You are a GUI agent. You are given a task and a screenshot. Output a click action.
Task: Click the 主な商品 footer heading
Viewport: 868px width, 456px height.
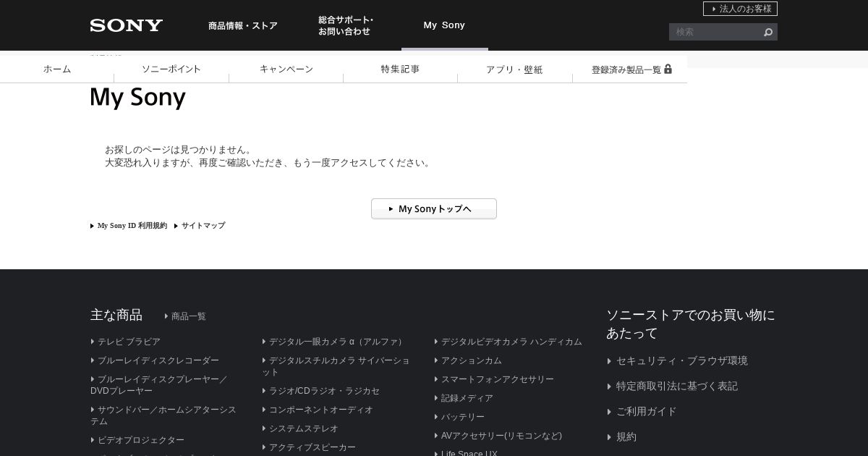116,315
